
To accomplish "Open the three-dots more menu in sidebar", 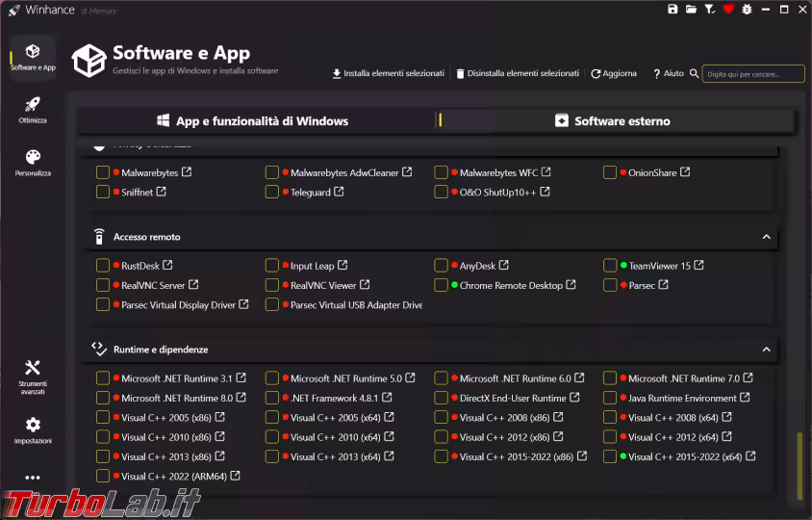I will coord(33,478).
